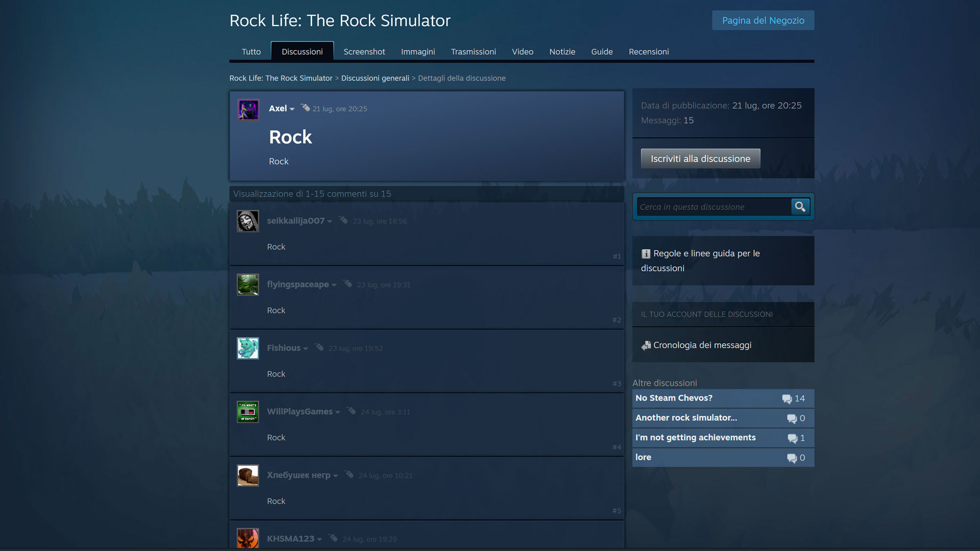
Task: Expand the dropdown arrow next to Axel
Action: coord(292,109)
